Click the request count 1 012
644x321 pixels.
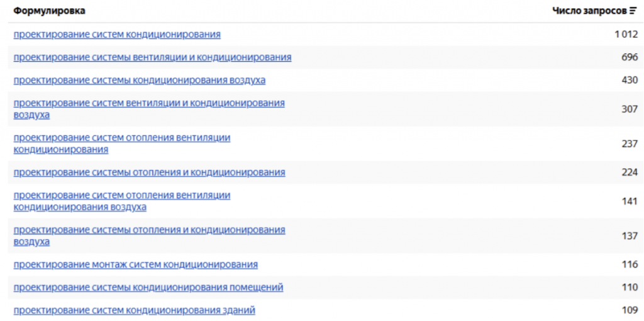(x=626, y=34)
